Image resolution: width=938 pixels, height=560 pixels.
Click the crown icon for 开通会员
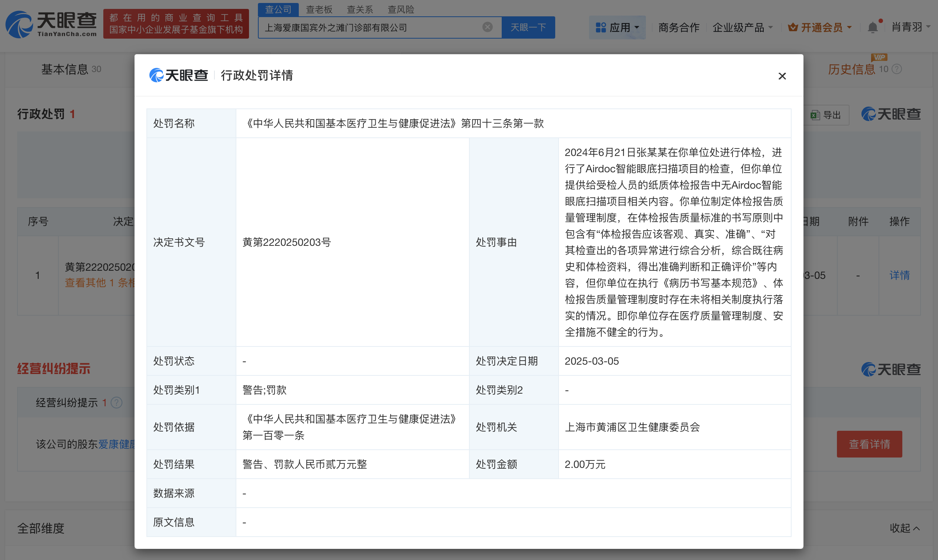(x=793, y=27)
